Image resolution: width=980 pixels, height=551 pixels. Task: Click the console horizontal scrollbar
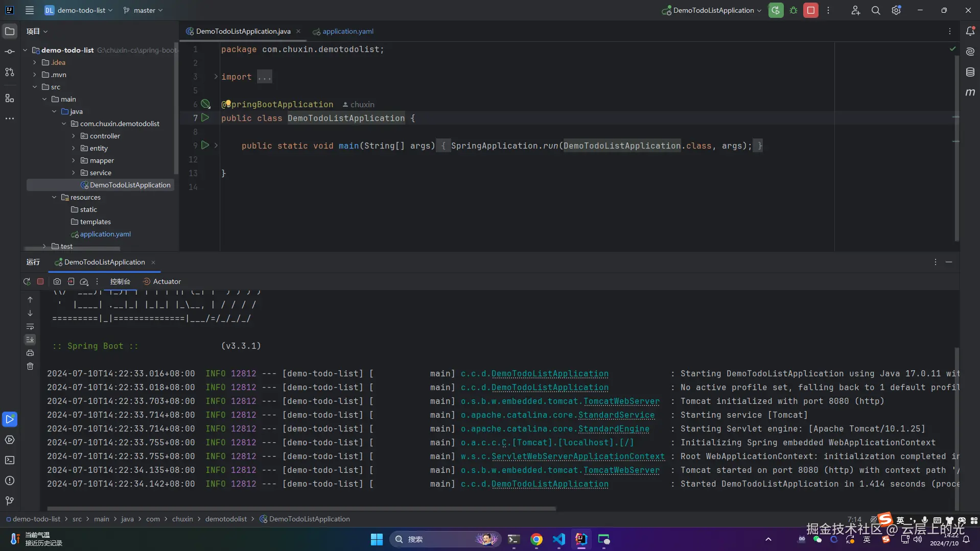(x=301, y=509)
